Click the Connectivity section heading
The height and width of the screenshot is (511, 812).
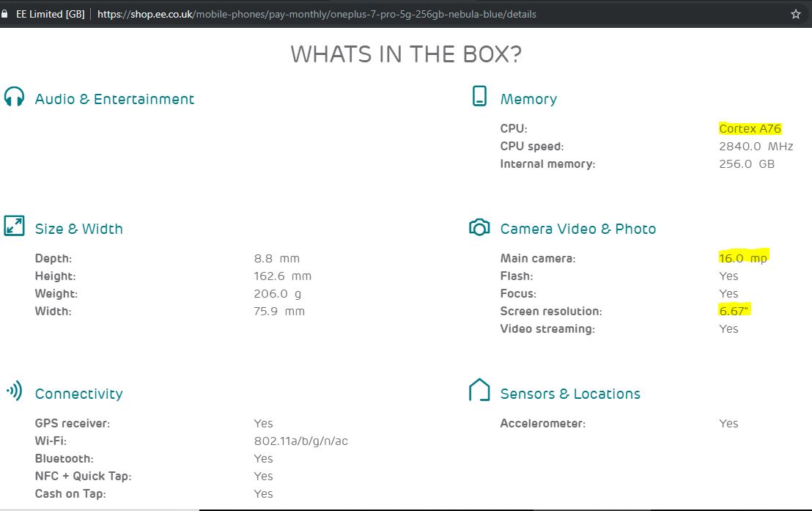79,394
